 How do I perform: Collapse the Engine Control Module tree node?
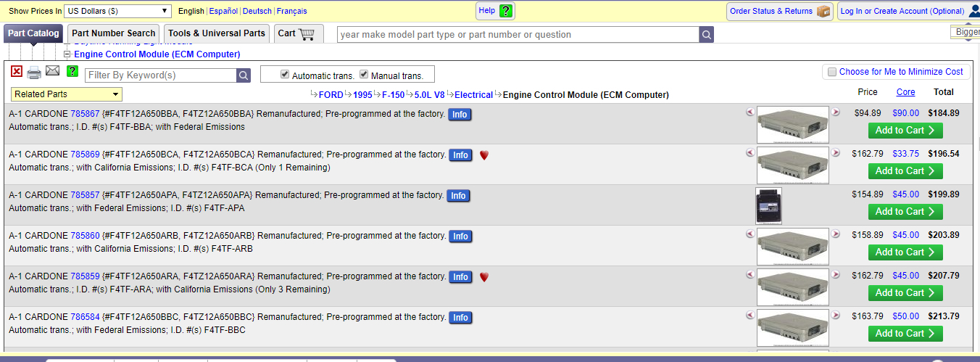(x=67, y=54)
